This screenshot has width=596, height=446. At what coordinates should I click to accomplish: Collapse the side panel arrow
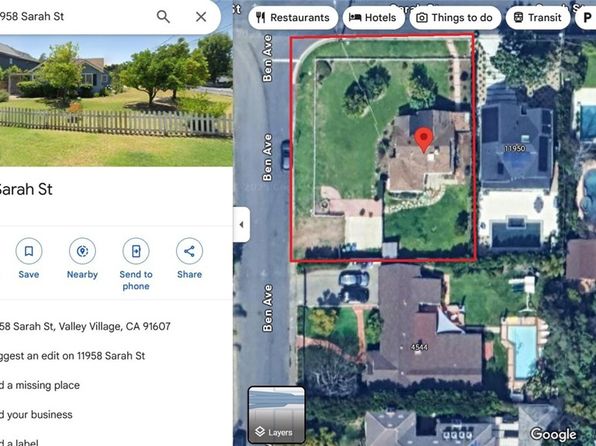pos(241,224)
